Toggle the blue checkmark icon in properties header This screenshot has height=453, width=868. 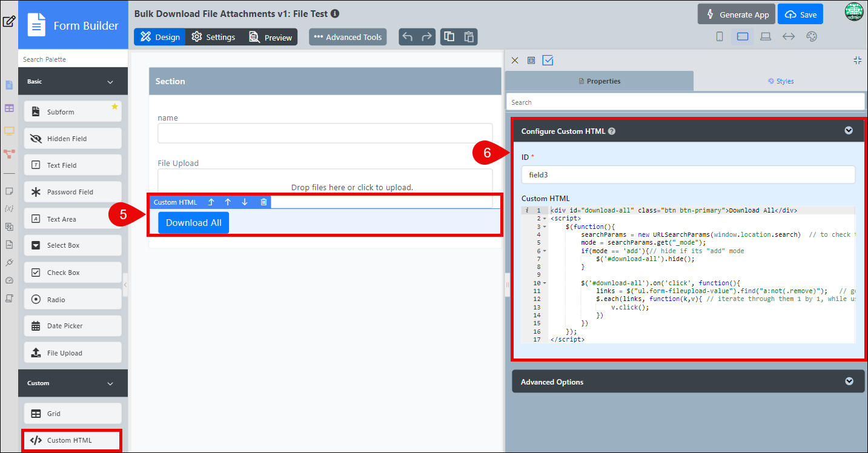click(548, 60)
